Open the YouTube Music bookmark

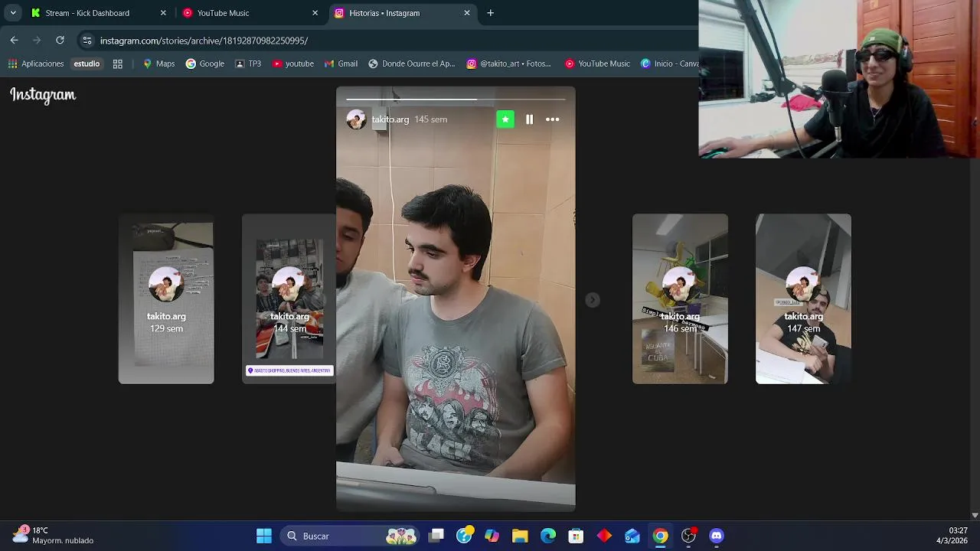tap(597, 64)
